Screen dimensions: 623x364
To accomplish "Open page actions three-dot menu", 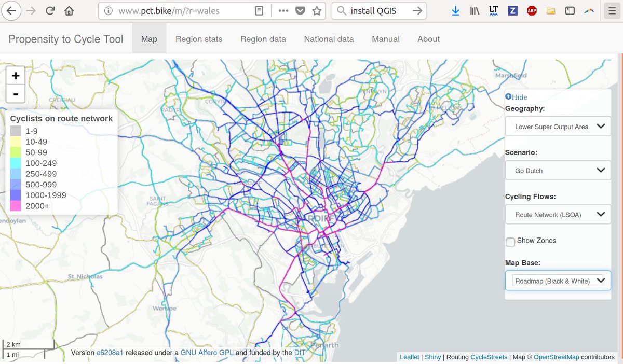I will tap(283, 11).
